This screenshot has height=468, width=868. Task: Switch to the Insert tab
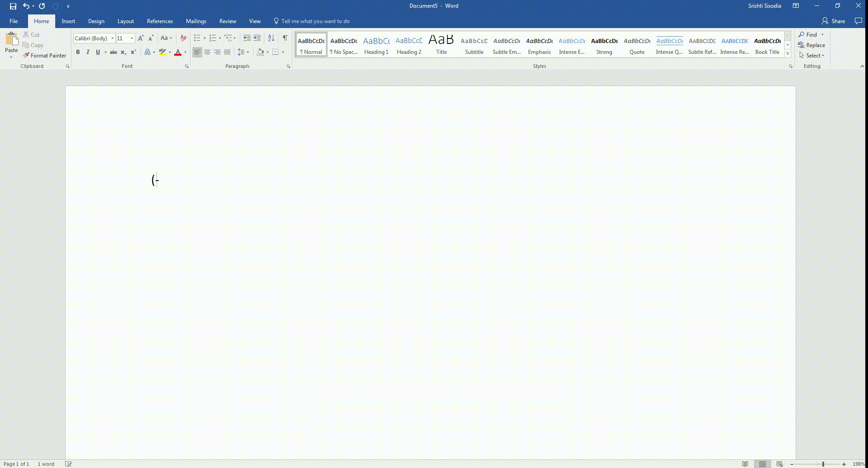[68, 21]
